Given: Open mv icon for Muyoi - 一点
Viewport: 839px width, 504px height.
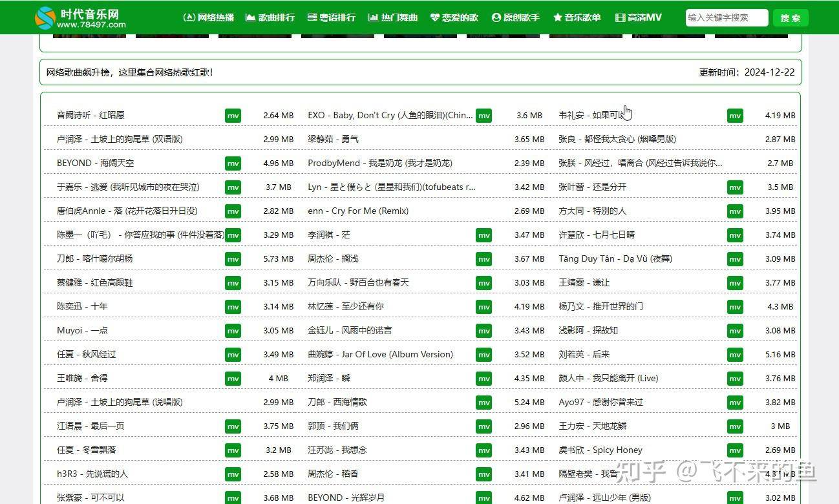Looking at the screenshot, I should click(x=233, y=331).
